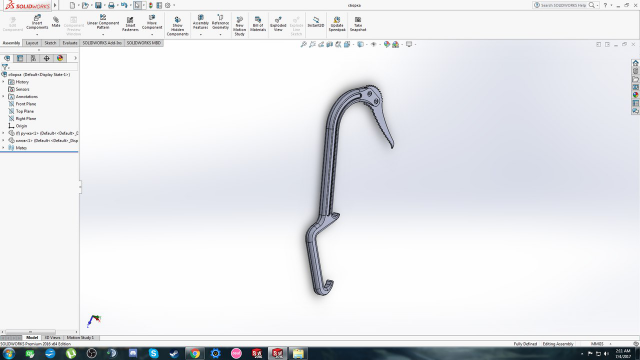Image resolution: width=640 pixels, height=360 pixels.
Task: Open Reference Geometry dropdown arrow
Action: (x=220, y=35)
